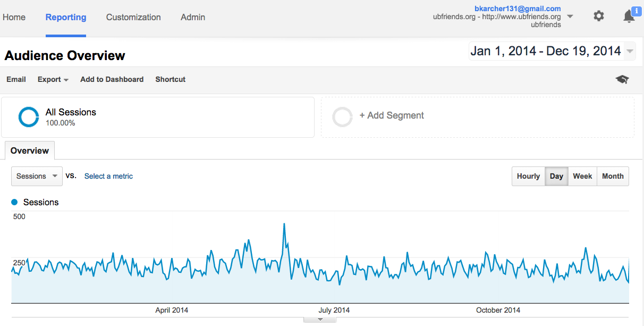Click the notifications bell icon

click(x=629, y=16)
